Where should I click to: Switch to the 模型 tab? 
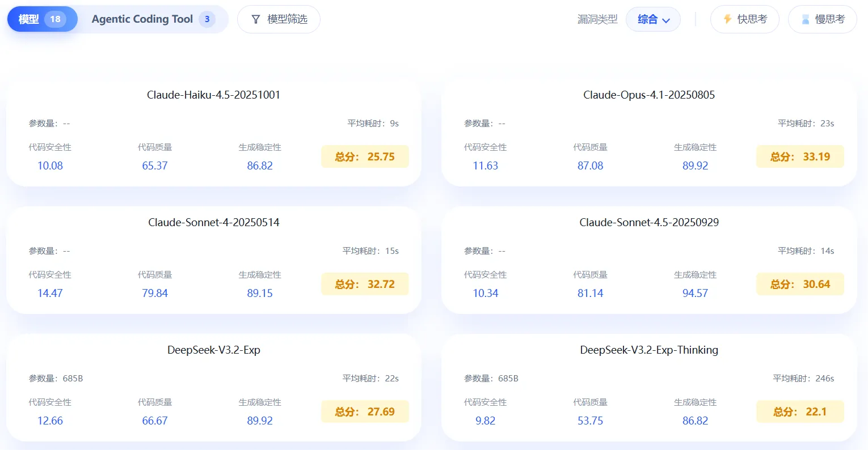point(29,19)
